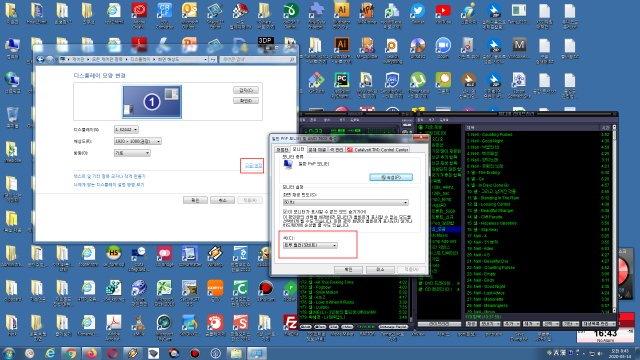Screen dimensions: 640x360
Task: Switch to Catalyst Control Center tab
Action: (x=378, y=150)
